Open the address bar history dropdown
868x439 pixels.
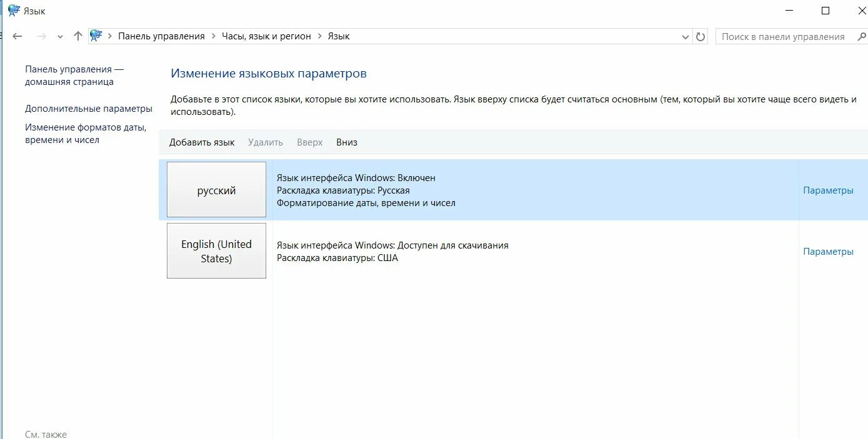click(686, 36)
